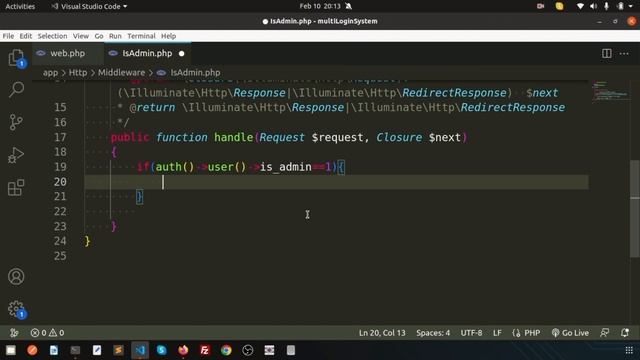Open Source Control view
This screenshot has width=640, height=360.
coord(16,122)
